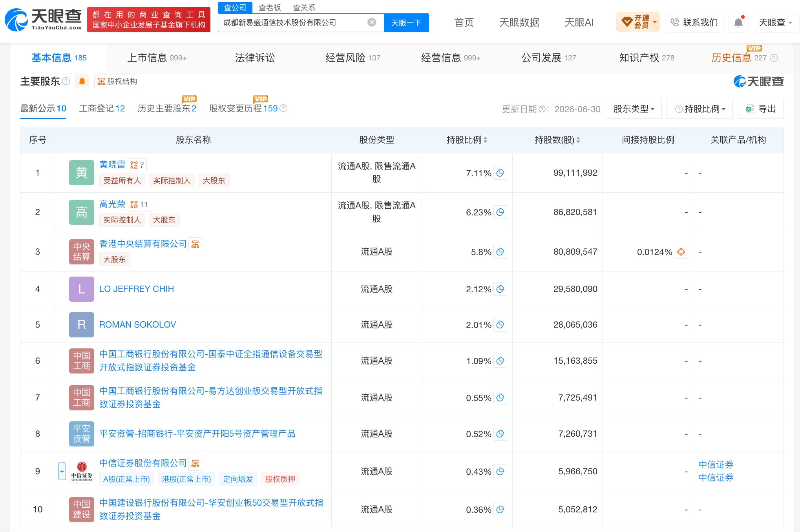Click the 黄 avatar thumbnail in row 1
This screenshot has height=532, width=800.
tap(82, 173)
